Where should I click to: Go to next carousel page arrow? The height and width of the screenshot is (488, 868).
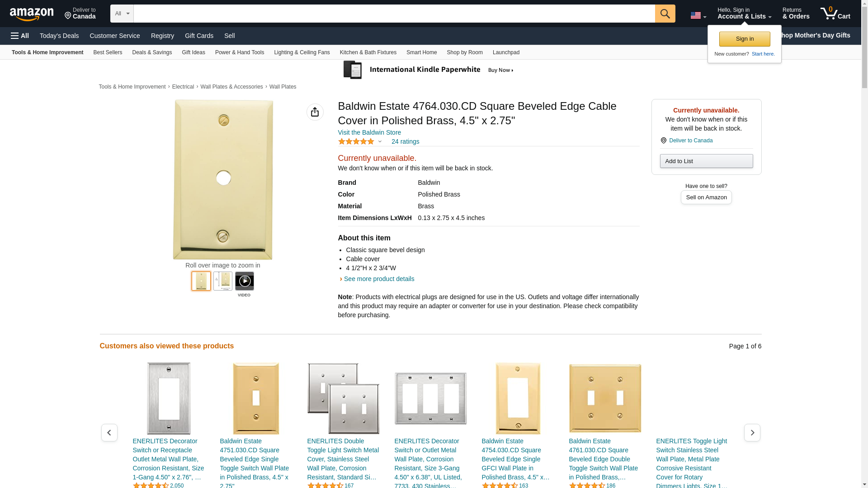752,433
